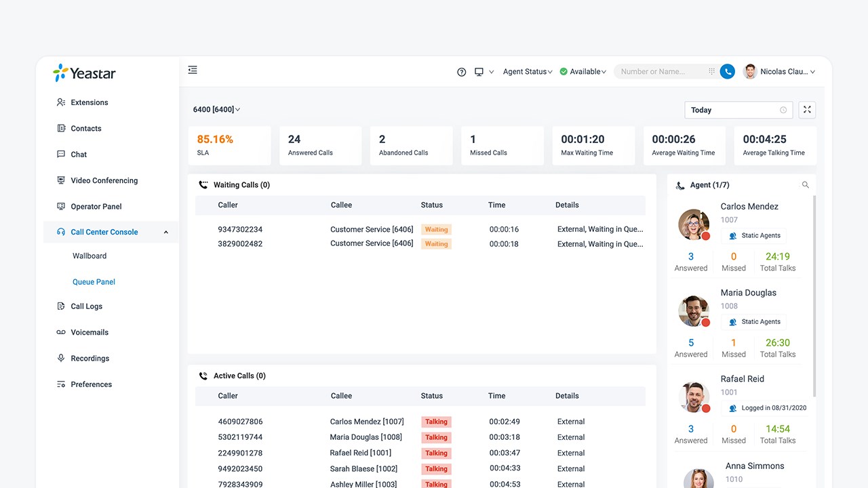Collapse the sidebar with the menu icon
Screen dimensions: 868x488
(x=193, y=70)
